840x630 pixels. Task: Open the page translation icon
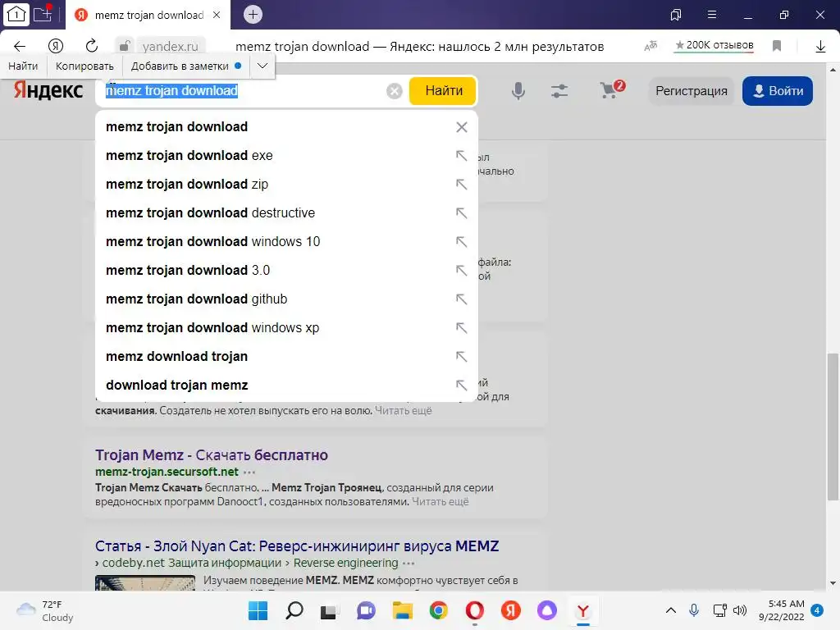[651, 46]
